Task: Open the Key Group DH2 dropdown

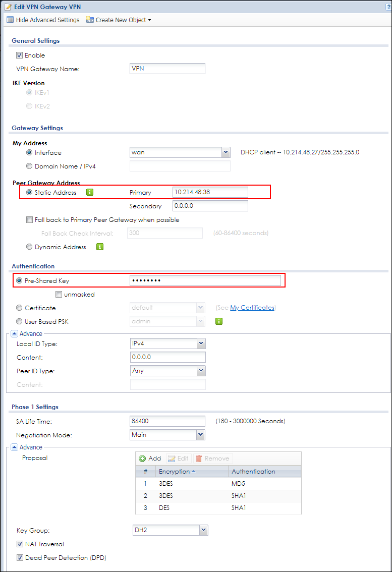Action: pos(203,530)
